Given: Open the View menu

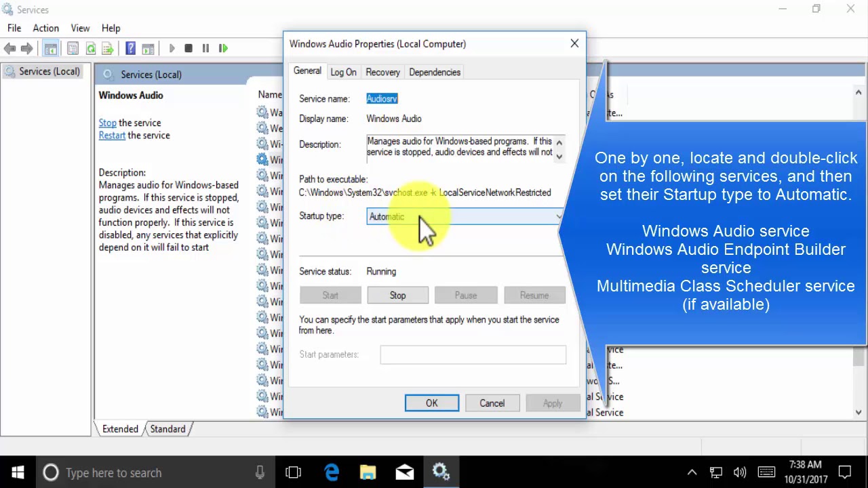Looking at the screenshot, I should 80,28.
